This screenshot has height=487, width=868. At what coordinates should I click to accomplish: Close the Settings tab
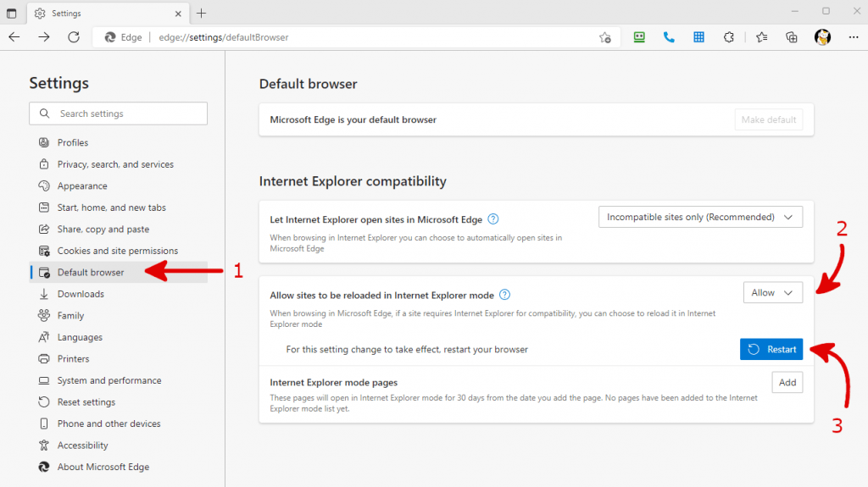point(178,14)
